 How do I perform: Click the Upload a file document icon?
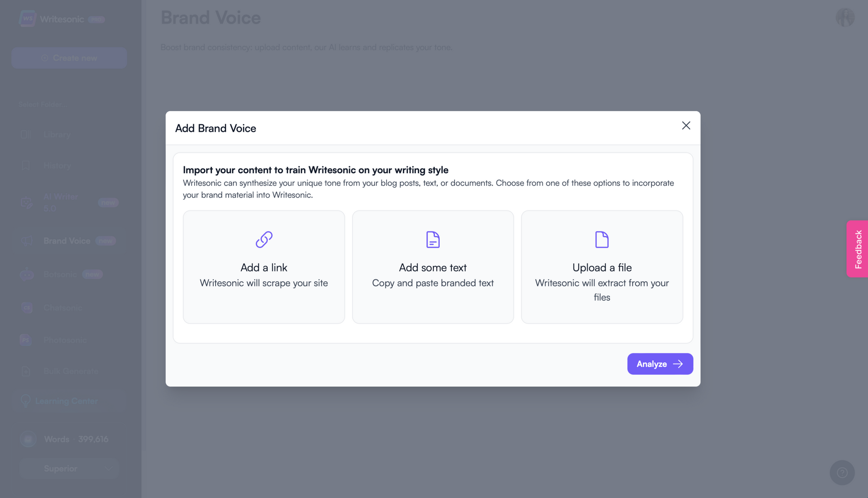coord(602,238)
